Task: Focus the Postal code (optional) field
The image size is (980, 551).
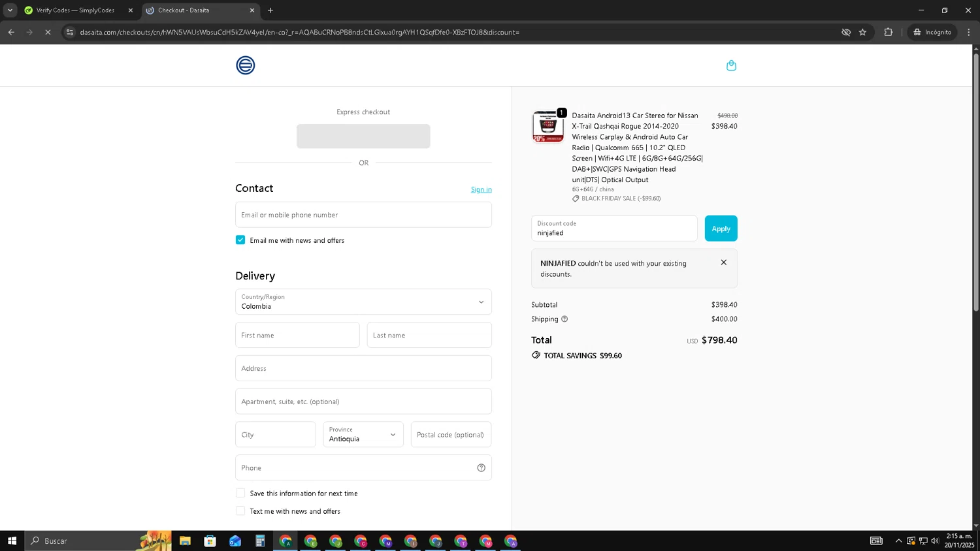Action: click(451, 434)
